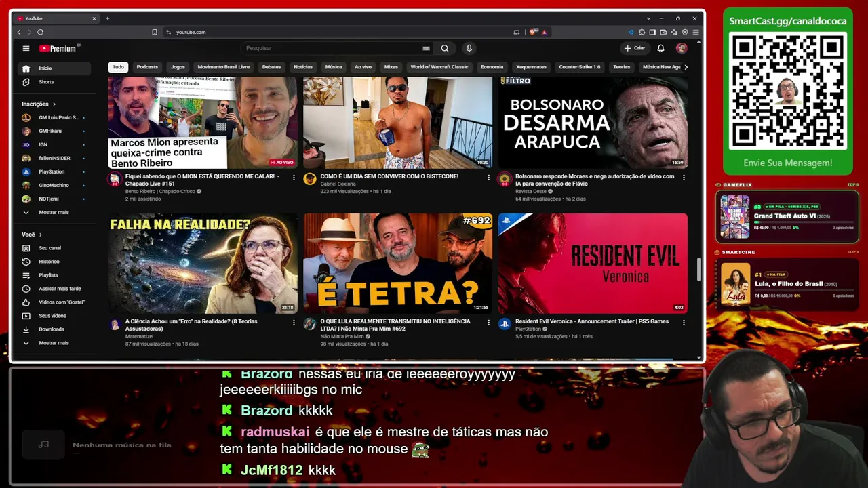The height and width of the screenshot is (488, 868).
Task: Open the on-screen keyboard in search box
Action: (426, 48)
